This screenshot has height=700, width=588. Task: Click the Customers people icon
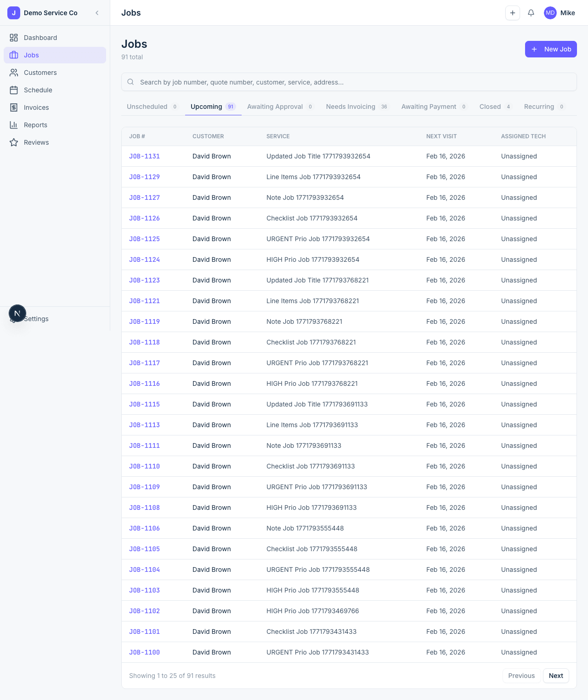pyautogui.click(x=14, y=73)
